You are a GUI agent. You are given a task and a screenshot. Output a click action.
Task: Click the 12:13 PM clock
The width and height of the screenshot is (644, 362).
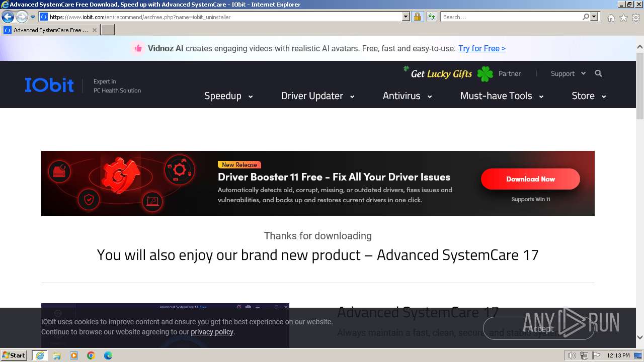click(x=618, y=355)
